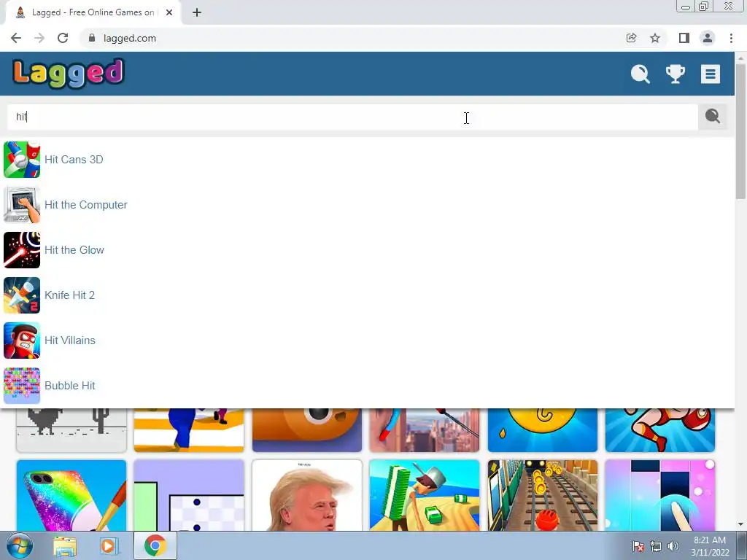View site info via the padlock icon
747x560 pixels.
tap(92, 38)
